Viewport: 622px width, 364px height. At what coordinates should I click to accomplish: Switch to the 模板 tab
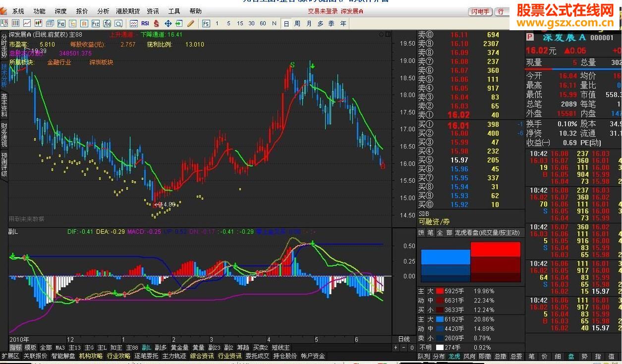pyautogui.click(x=30, y=348)
